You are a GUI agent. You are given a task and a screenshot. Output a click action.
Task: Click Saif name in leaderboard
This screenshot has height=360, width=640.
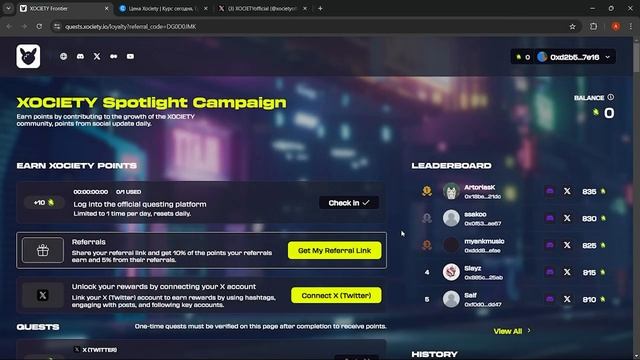click(x=470, y=295)
